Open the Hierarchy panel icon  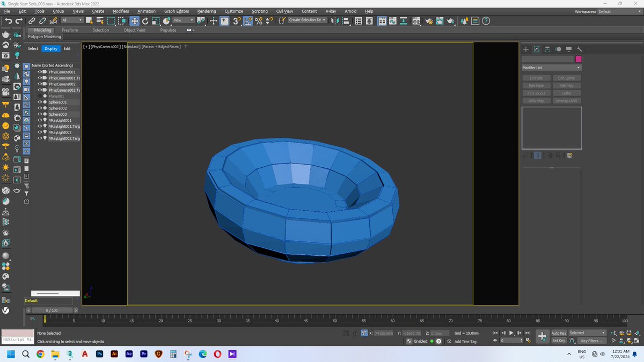pyautogui.click(x=547, y=49)
